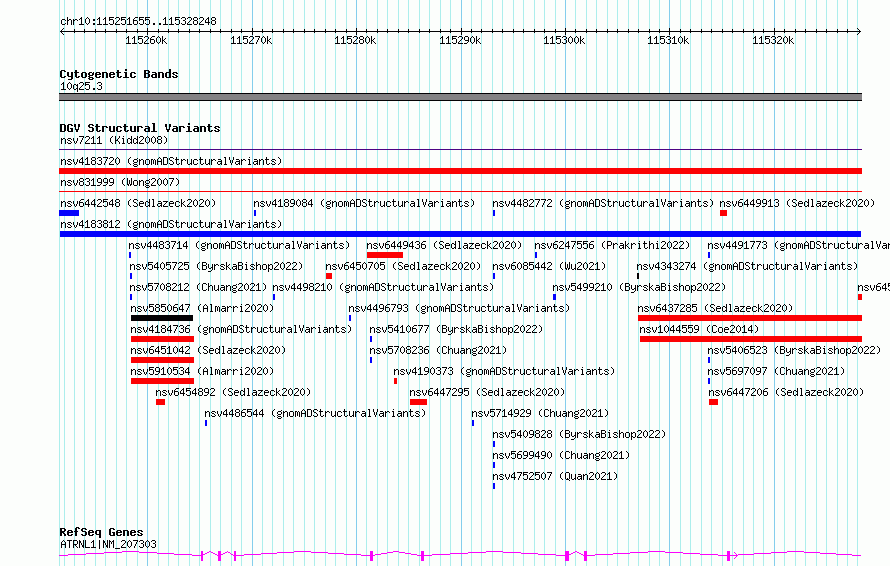Image resolution: width=890 pixels, height=566 pixels.
Task: Click nsv4752507 (Quan2021) label
Action: 555,476
